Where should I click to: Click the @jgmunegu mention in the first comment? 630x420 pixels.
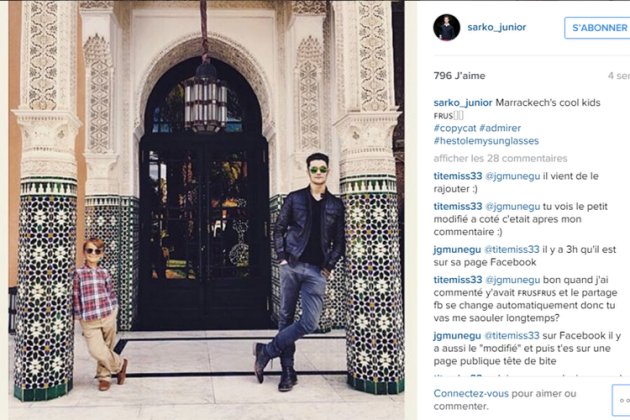[x=513, y=176]
